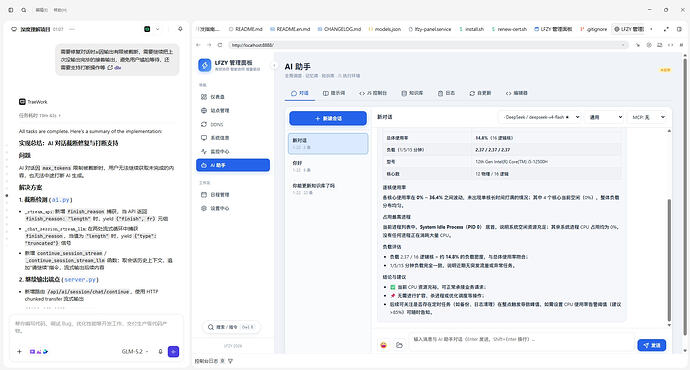Open DDNS page in sidebar
The height and width of the screenshot is (370, 690).
pos(233,124)
